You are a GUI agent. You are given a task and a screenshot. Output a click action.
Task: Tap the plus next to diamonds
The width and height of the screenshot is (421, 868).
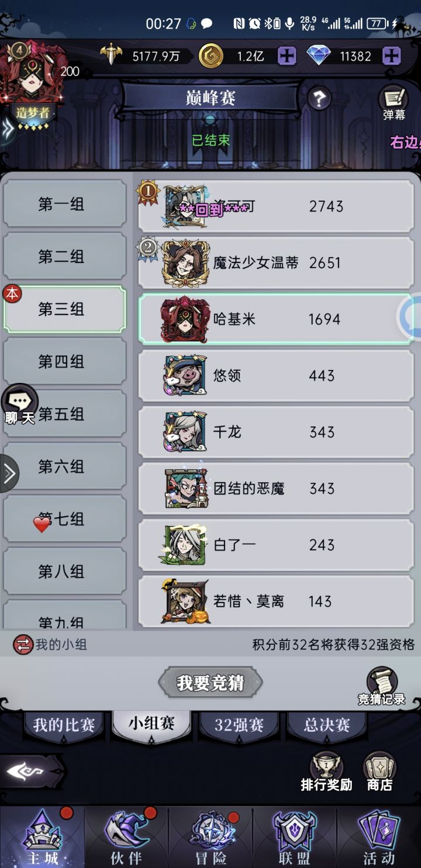[391, 56]
